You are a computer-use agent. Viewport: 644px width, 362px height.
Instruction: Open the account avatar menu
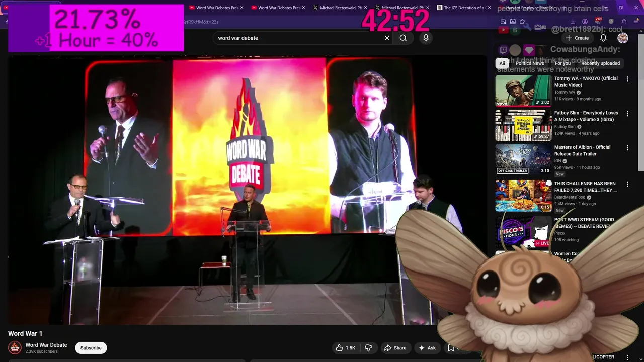[x=623, y=38]
